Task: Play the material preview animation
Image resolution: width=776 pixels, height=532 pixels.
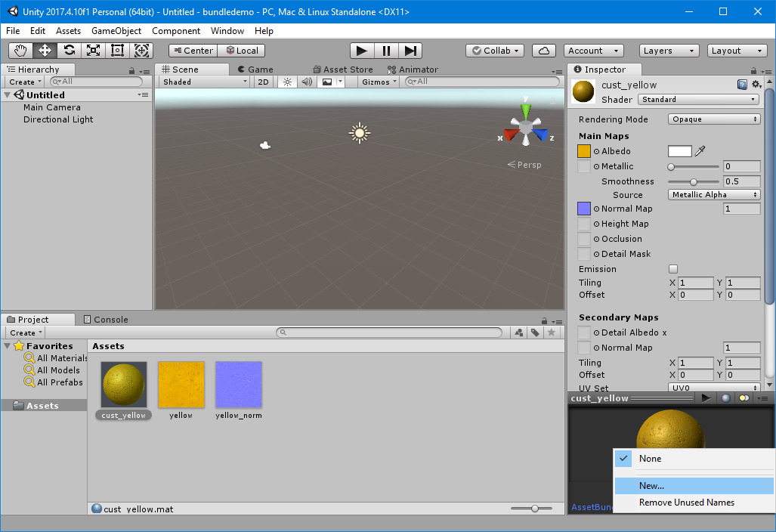Action: 706,398
